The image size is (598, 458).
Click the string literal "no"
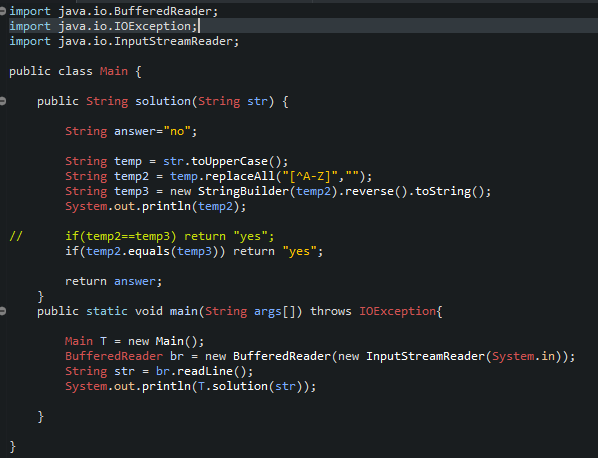point(177,132)
